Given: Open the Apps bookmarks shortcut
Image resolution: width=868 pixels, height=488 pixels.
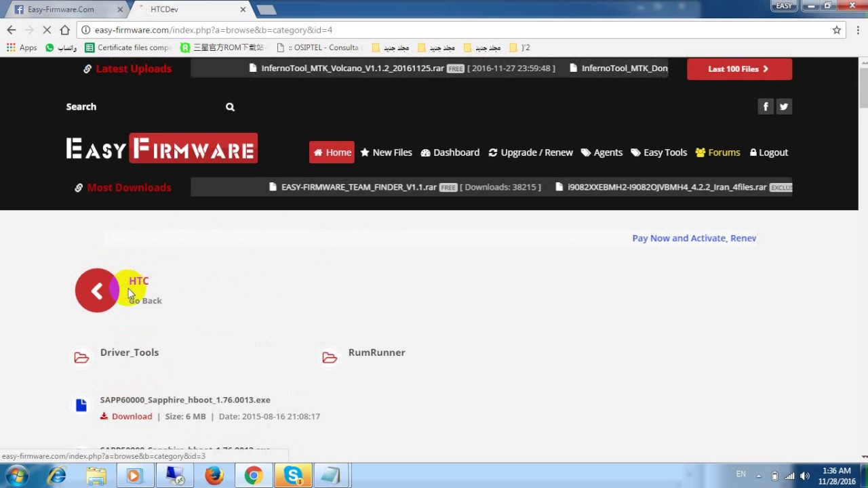Looking at the screenshot, I should pyautogui.click(x=22, y=47).
